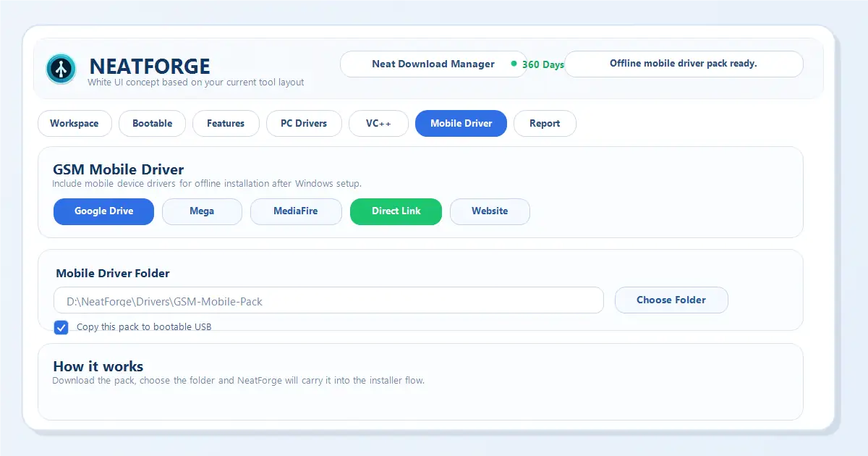Open the Bootable tab
868x456 pixels.
point(152,123)
